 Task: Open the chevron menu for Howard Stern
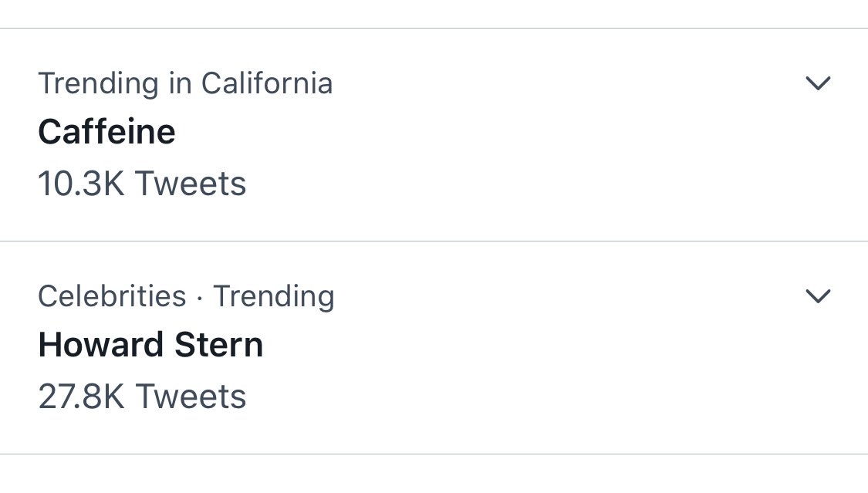pyautogui.click(x=817, y=295)
